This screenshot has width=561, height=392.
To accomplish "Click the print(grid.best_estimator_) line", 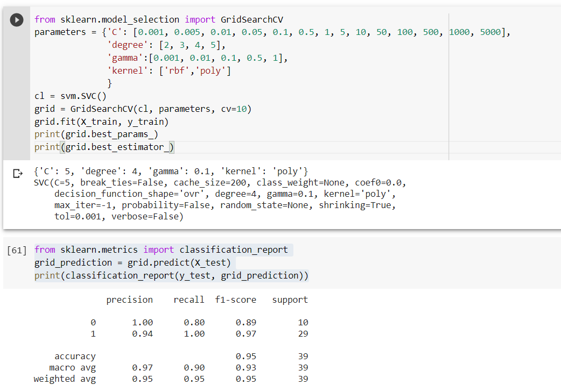I will [104, 147].
